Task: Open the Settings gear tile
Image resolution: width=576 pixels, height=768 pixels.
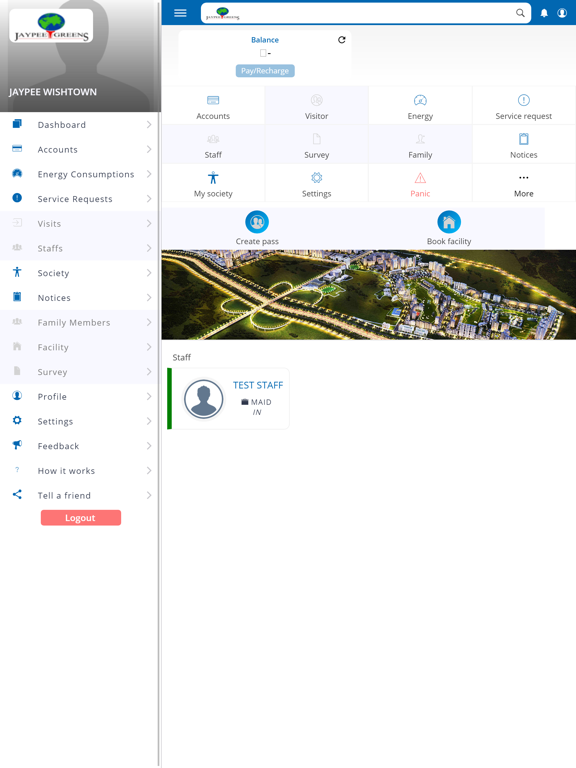Action: coord(316,177)
